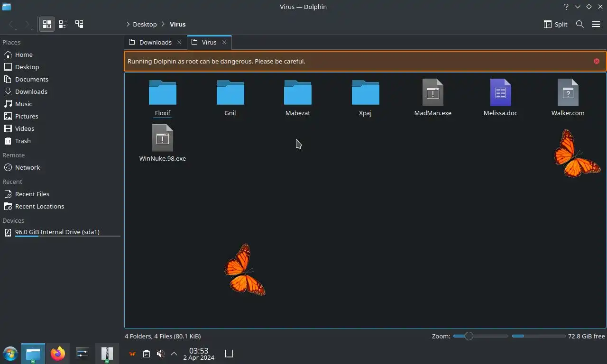Open the settings app in taskbar
Image resolution: width=607 pixels, height=364 pixels.
coord(83,354)
